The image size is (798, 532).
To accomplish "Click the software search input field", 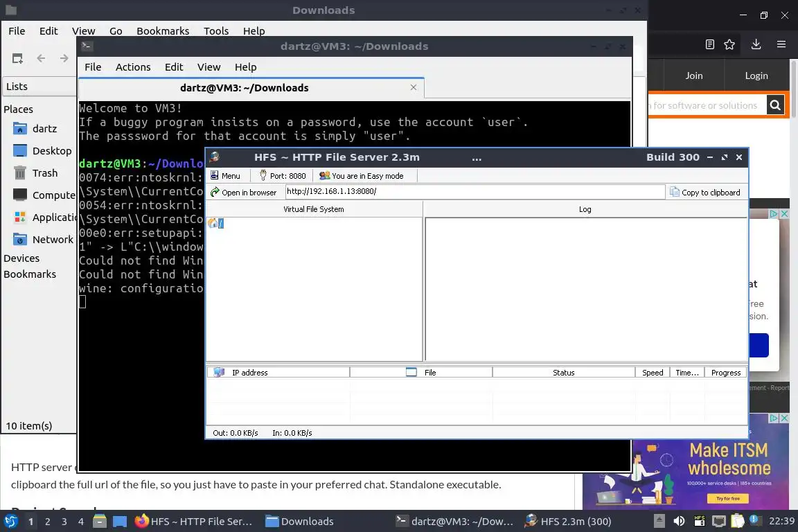I will click(x=707, y=105).
